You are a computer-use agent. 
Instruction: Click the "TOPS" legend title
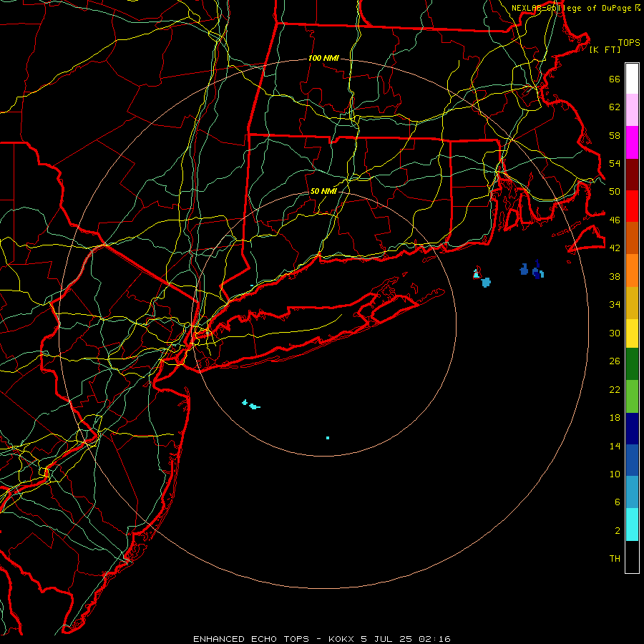pos(629,43)
